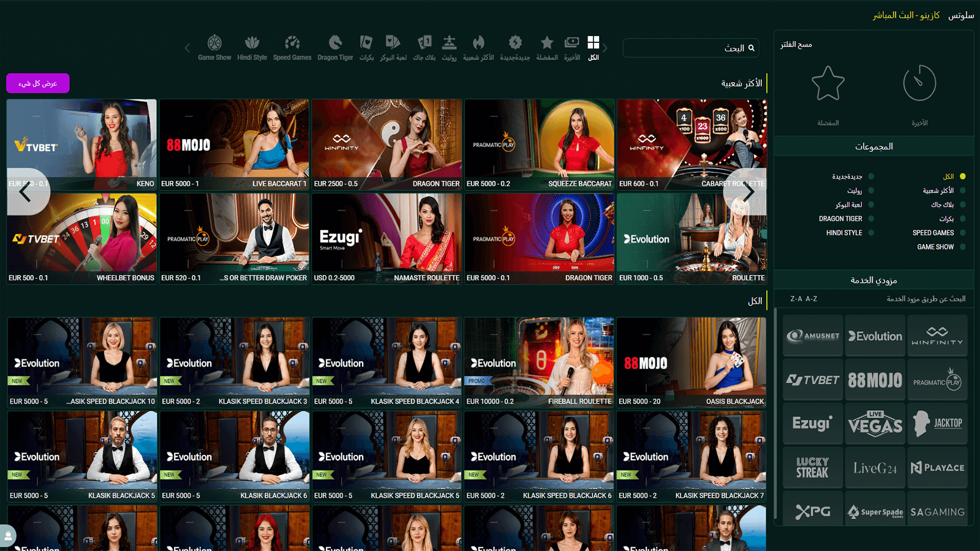Clear filters with مسح الفلتر
This screenshot has width=980, height=551.
(x=796, y=45)
